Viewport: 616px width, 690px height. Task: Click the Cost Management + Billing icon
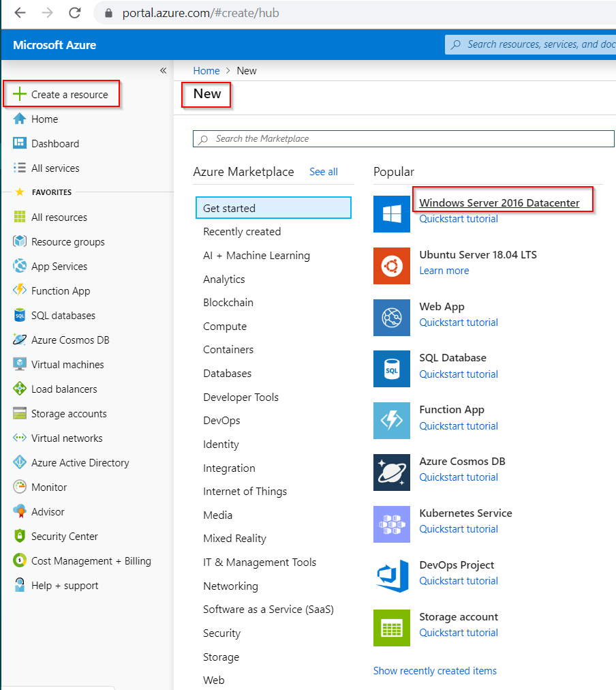(19, 560)
